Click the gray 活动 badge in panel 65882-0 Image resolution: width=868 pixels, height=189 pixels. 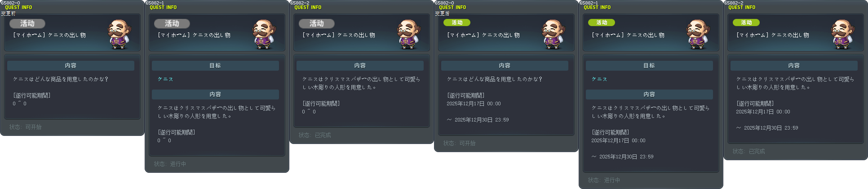pos(27,23)
